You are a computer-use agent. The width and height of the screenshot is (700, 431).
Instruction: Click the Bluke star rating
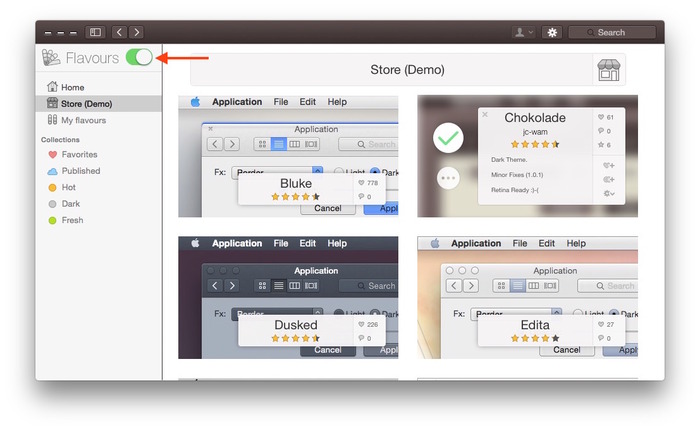(296, 197)
